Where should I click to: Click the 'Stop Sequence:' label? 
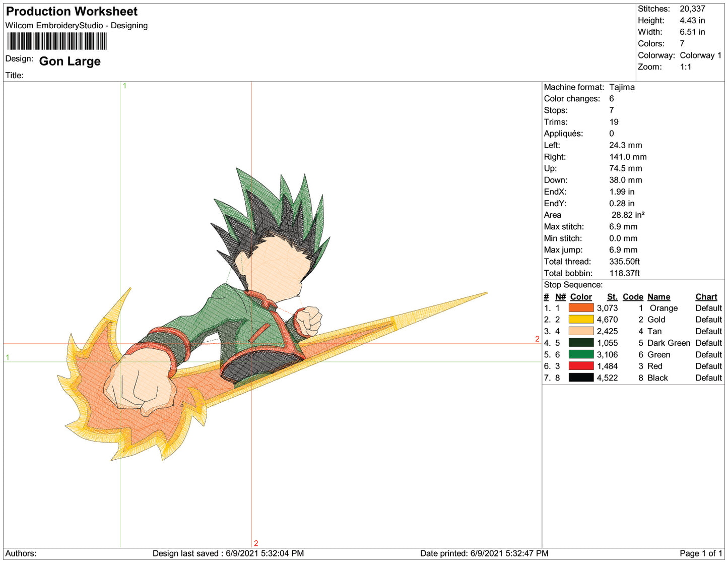[573, 285]
